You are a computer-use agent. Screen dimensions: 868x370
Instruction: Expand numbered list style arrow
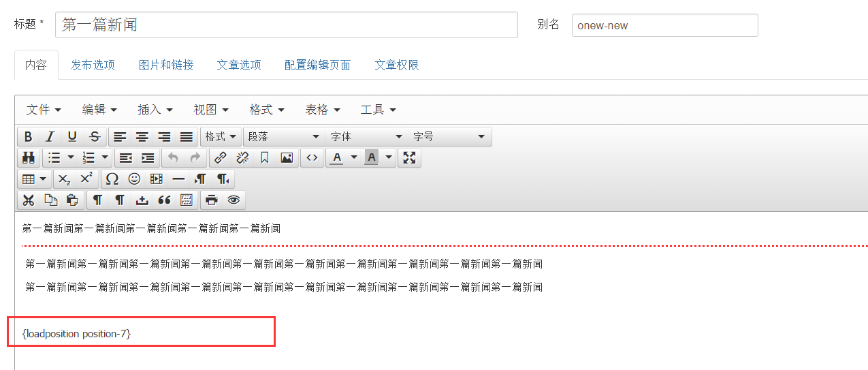click(106, 158)
